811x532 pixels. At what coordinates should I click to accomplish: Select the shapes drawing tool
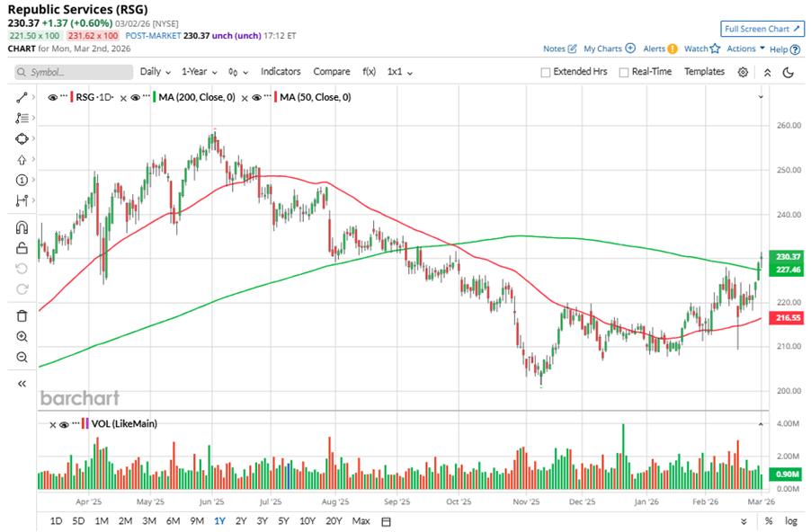[x=22, y=138]
